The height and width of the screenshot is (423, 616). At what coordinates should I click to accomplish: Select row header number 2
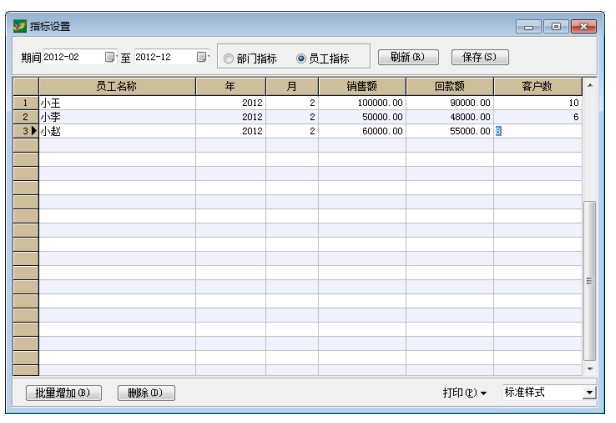[26, 117]
